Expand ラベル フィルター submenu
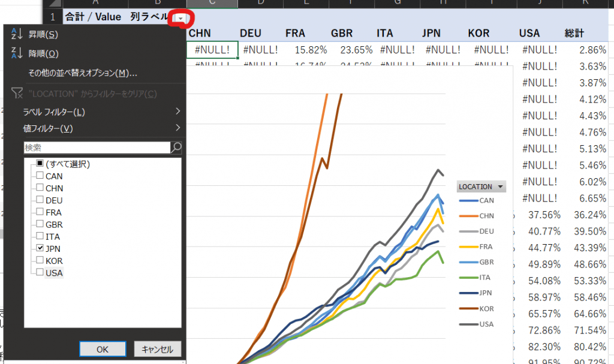 (177, 112)
